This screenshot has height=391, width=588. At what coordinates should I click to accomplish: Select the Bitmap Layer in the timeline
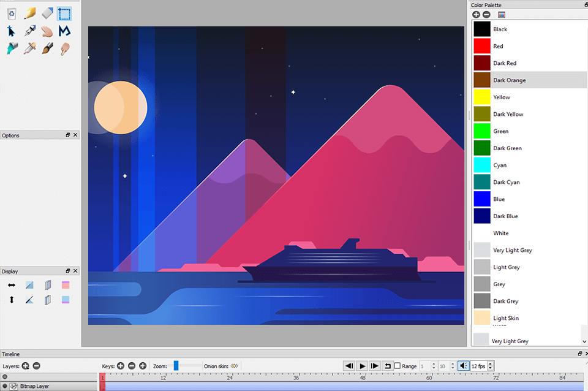click(34, 386)
